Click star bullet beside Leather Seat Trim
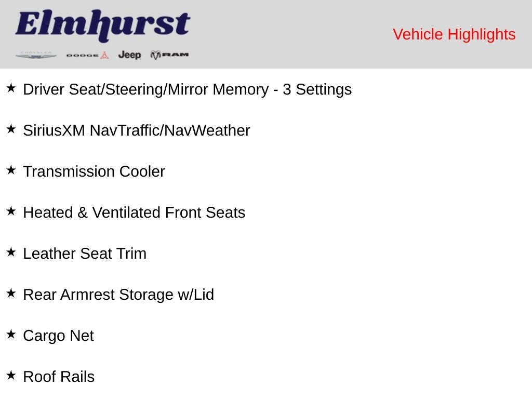This screenshot has height=399, width=532. [11, 252]
